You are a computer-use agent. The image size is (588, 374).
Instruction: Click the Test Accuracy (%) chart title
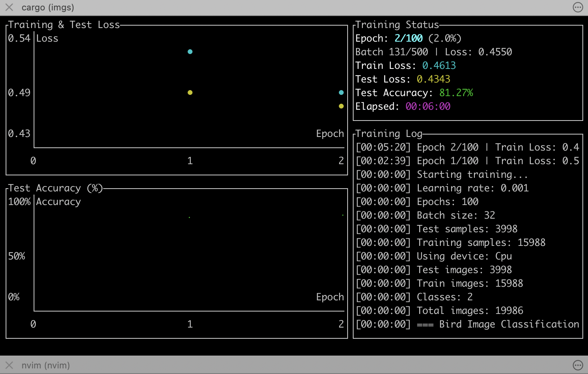(x=55, y=188)
